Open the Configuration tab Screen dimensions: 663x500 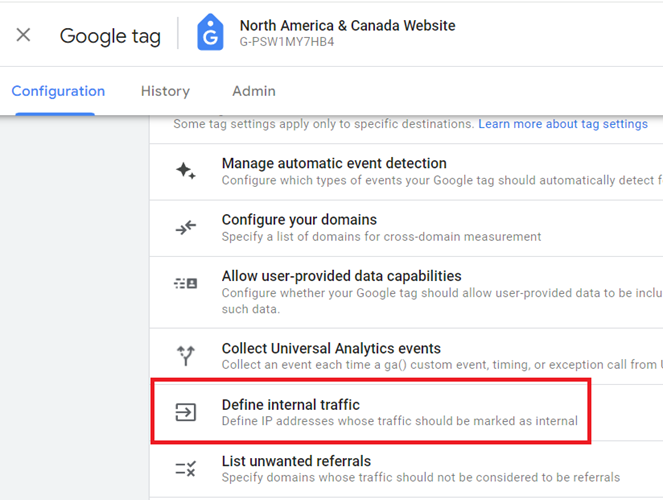click(x=58, y=91)
